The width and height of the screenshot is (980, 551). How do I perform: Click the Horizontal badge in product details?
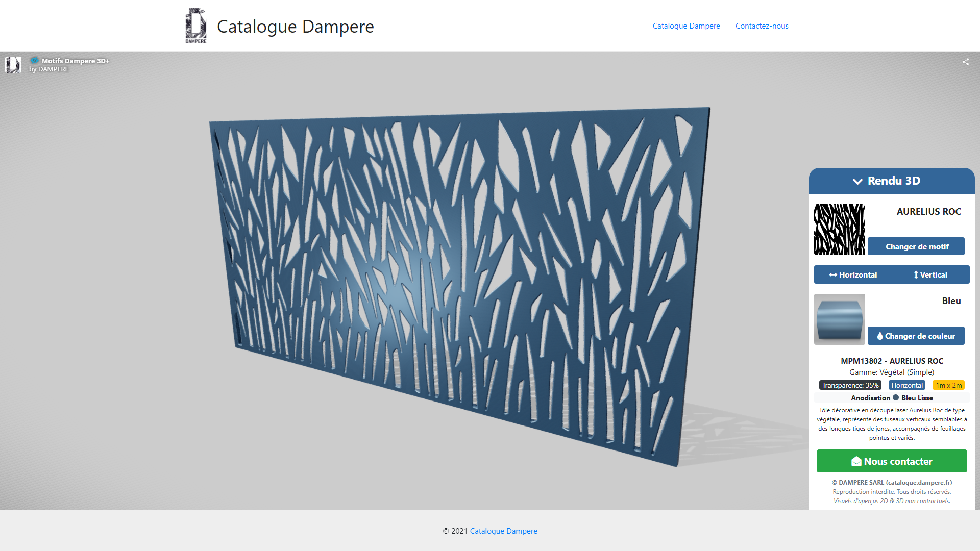tap(907, 385)
